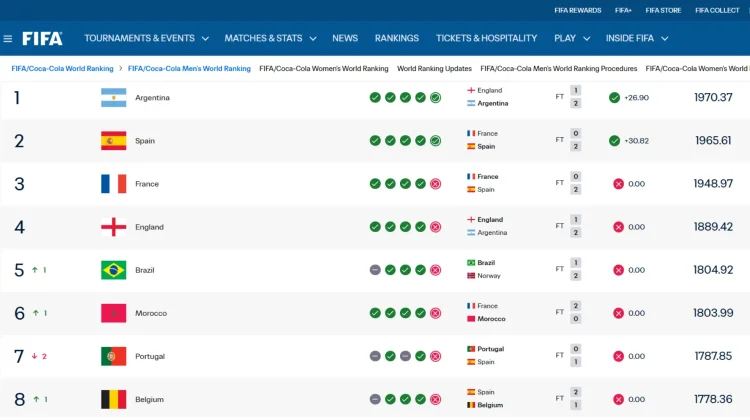
Task: Open the Rankings menu item
Action: pyautogui.click(x=397, y=38)
